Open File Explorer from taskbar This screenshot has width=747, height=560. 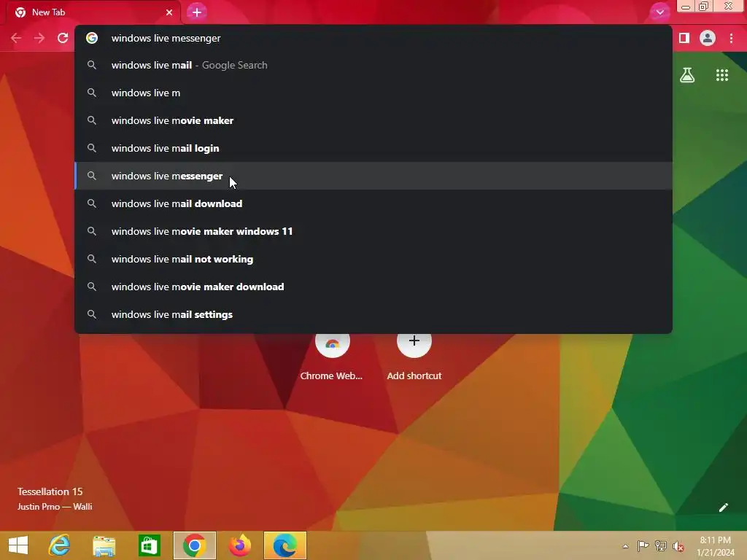point(104,545)
